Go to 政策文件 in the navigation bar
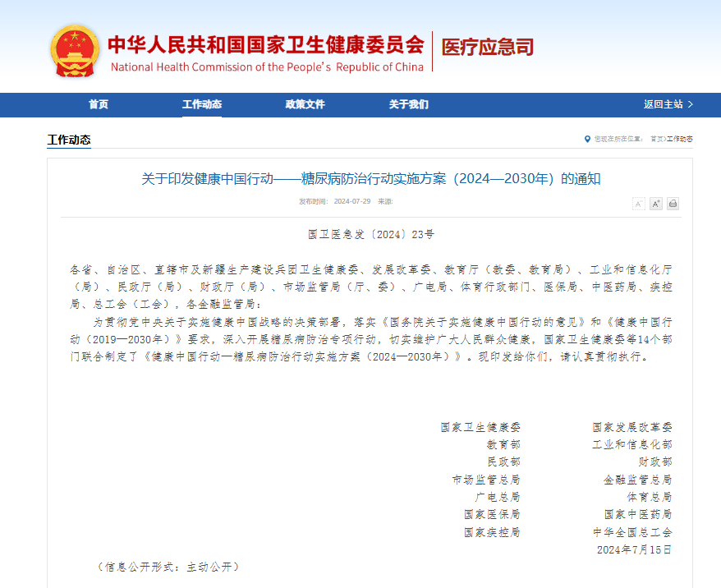This screenshot has width=721, height=588. 305,105
